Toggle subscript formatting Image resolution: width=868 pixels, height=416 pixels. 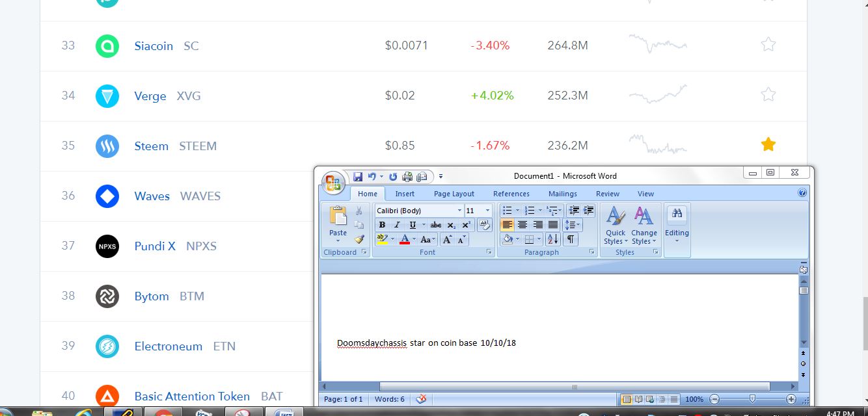(x=451, y=225)
